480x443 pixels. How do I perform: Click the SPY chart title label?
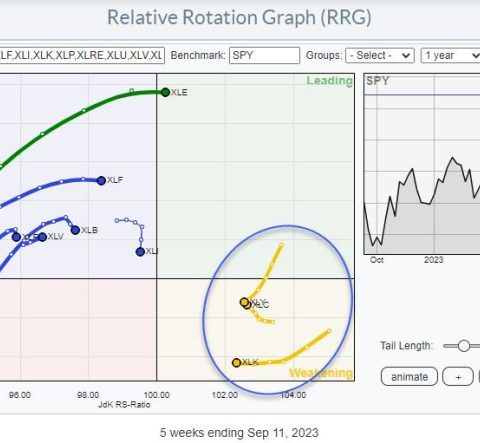[x=378, y=81]
